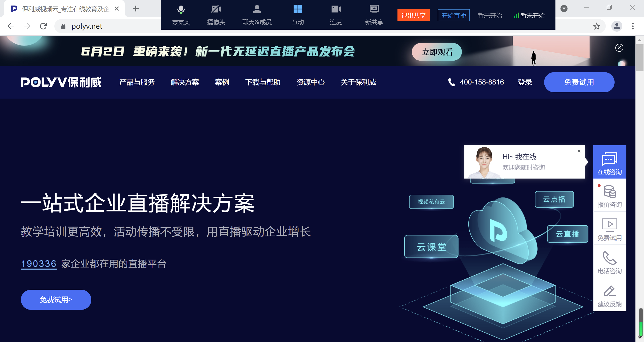This screenshot has width=644, height=342.
Task: Open 报价咨询 sidebar item
Action: point(610,195)
